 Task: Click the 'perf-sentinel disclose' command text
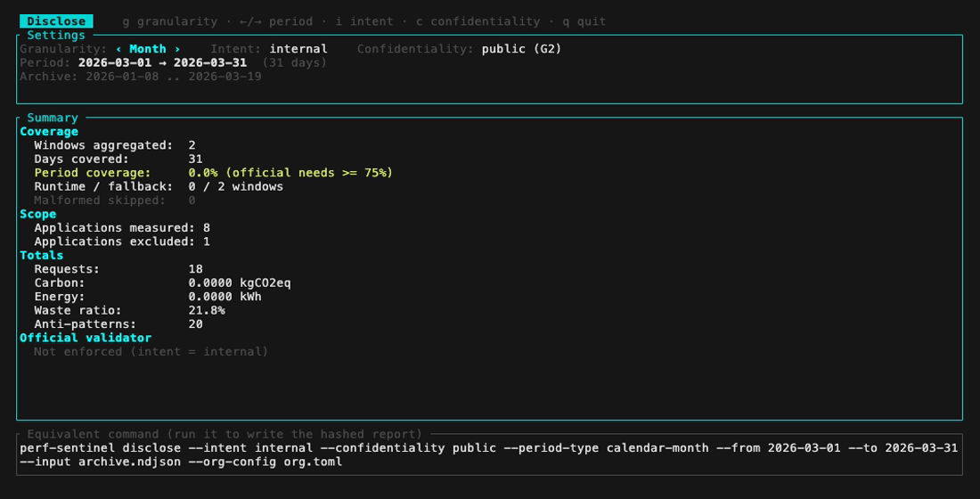[x=100, y=447]
